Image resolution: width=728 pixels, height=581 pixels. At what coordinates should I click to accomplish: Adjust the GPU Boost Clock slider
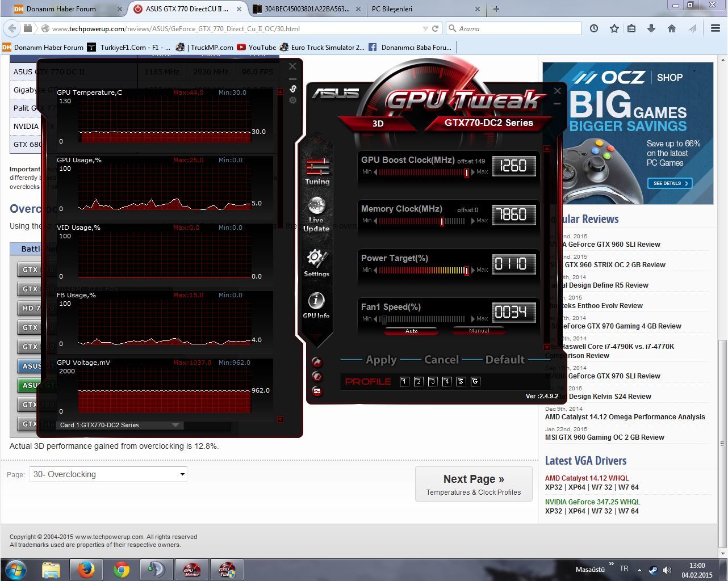pyautogui.click(x=467, y=172)
